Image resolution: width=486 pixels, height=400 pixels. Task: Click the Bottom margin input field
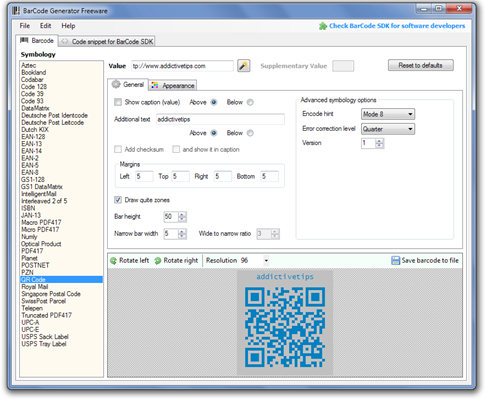point(269,176)
